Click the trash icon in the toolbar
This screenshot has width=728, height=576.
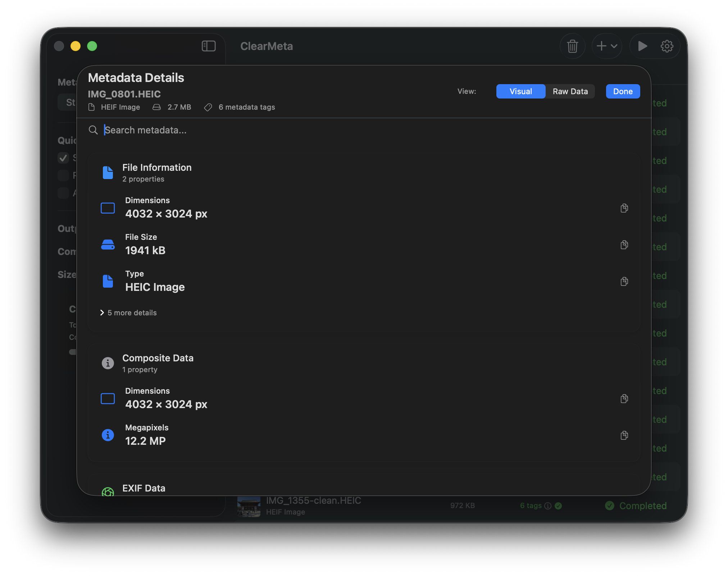[573, 46]
